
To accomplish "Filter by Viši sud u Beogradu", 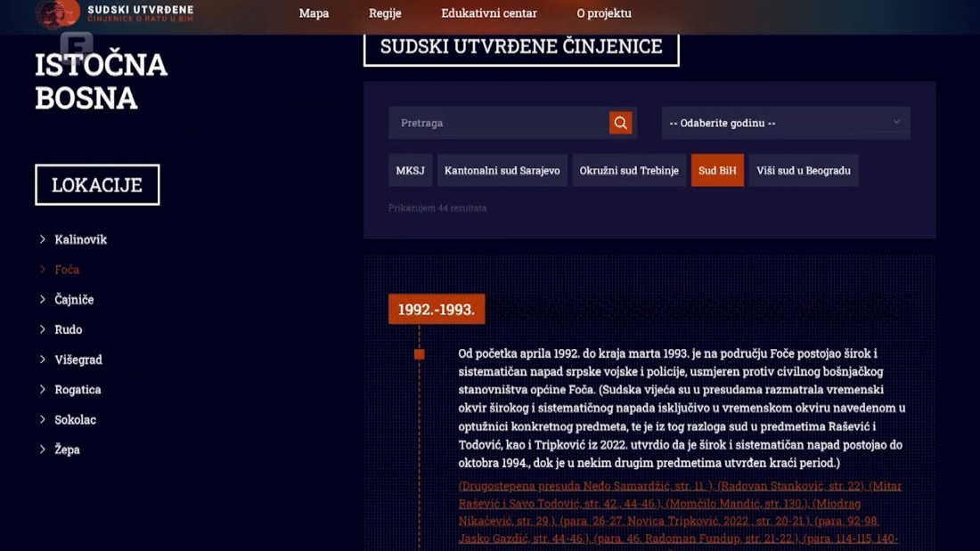I will [803, 171].
